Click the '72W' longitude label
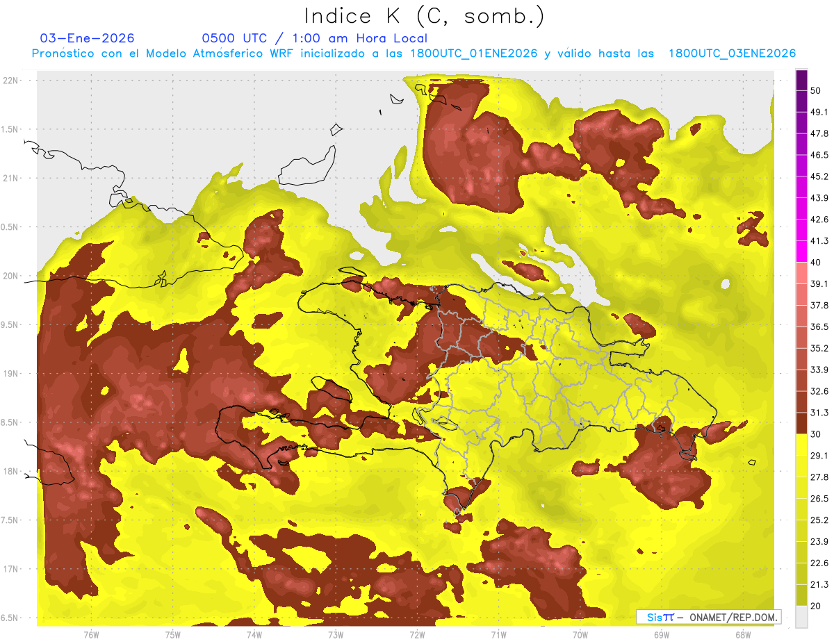Viewport: 834px width, 644px height. pos(417,634)
